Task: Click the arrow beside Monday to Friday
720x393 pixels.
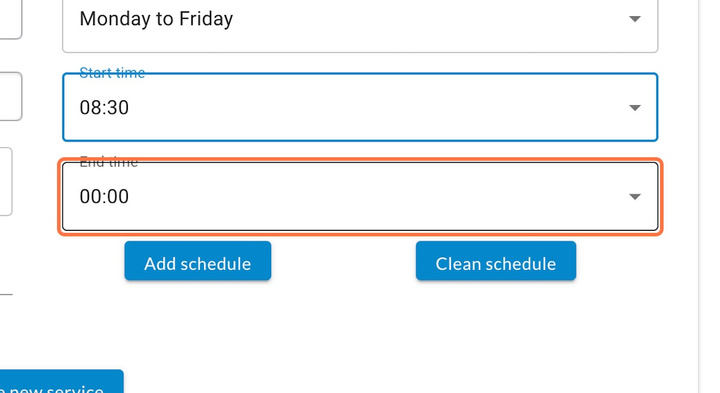Action: [x=635, y=19]
